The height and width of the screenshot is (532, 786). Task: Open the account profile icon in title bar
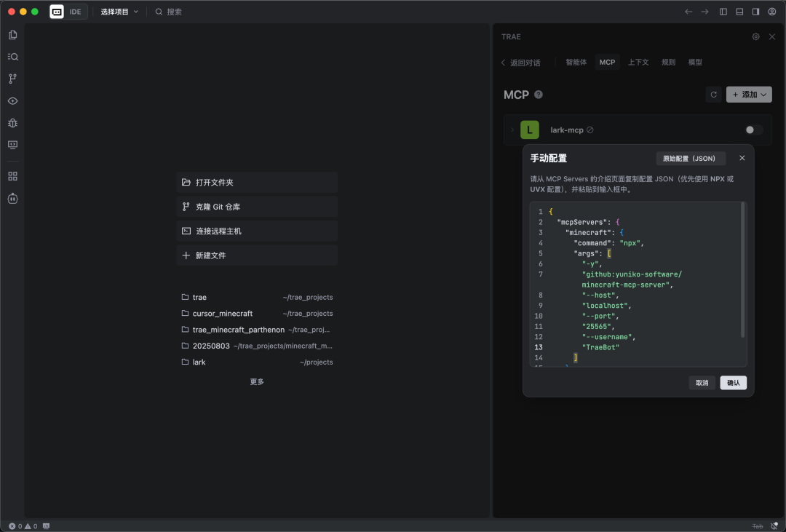[772, 12]
